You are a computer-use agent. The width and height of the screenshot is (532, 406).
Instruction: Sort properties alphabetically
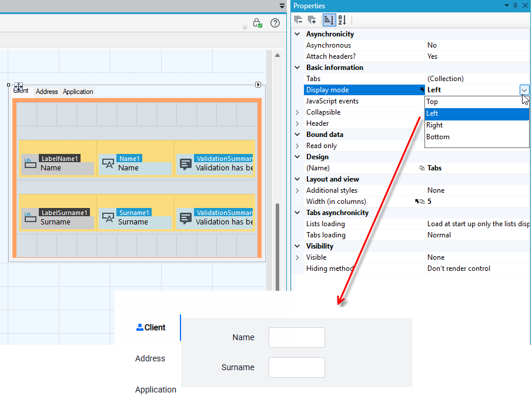coord(342,20)
